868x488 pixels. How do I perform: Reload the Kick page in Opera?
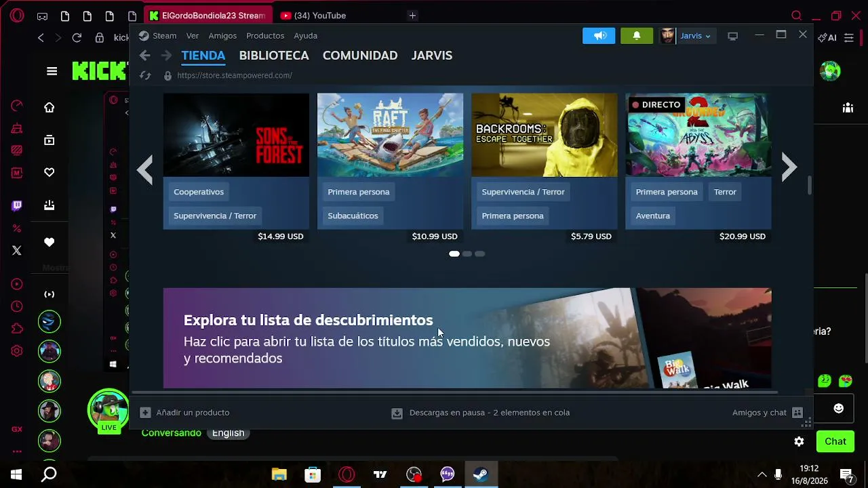(77, 38)
